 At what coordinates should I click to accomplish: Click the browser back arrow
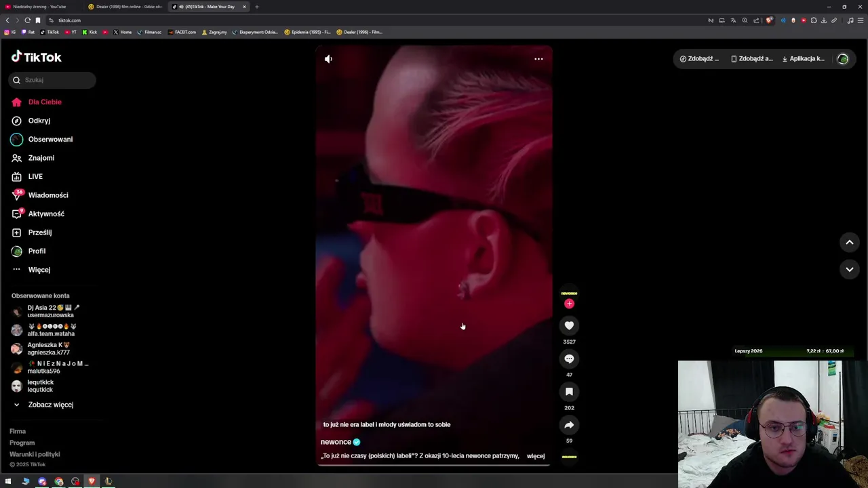7,20
